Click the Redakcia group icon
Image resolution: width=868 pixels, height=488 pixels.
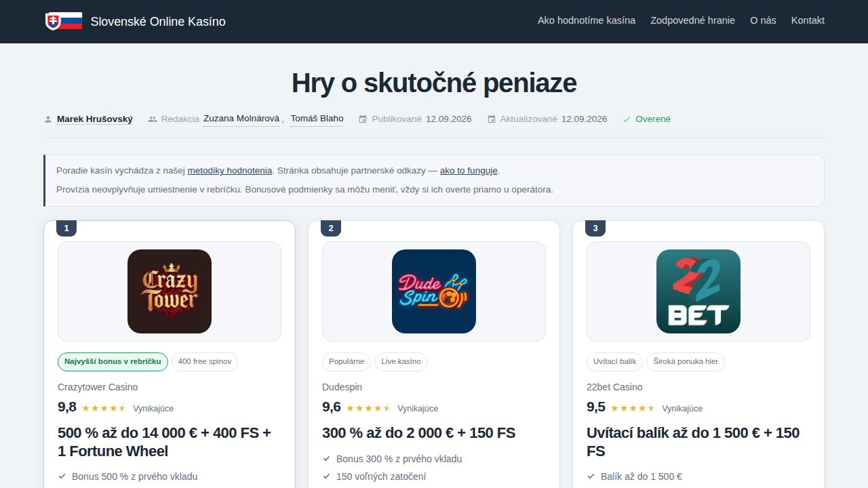pyautogui.click(x=153, y=119)
